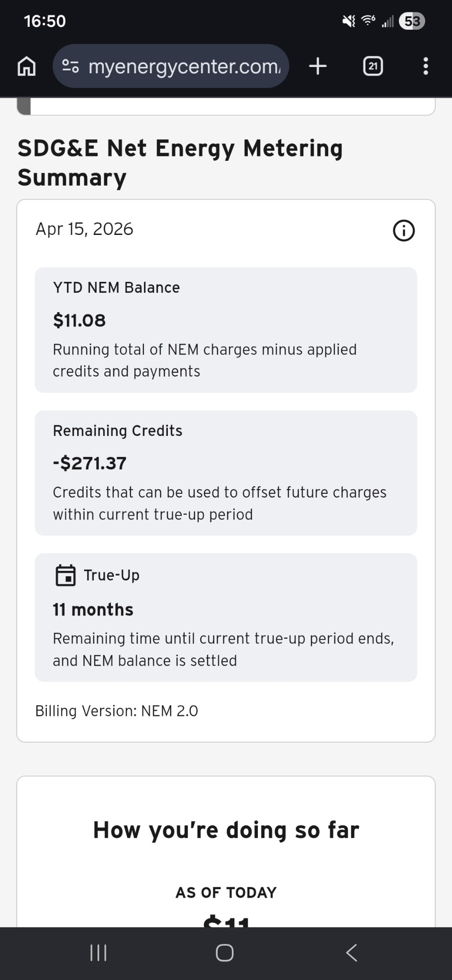Open the tab switcher showing 21 tabs

(x=373, y=66)
